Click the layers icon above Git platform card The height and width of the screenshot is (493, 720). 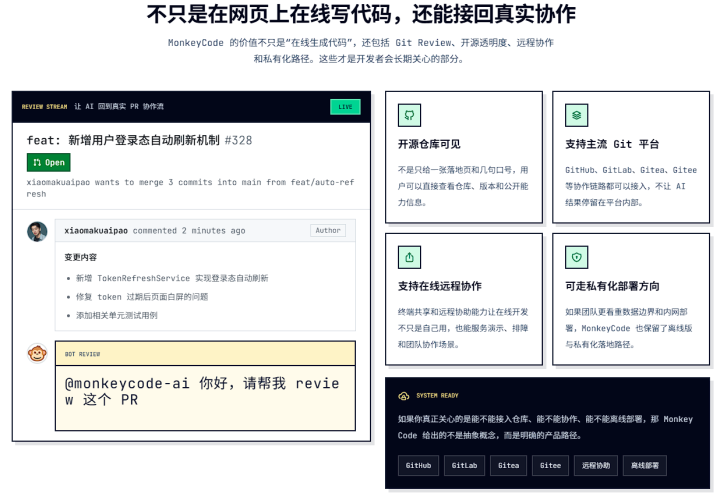click(x=575, y=114)
